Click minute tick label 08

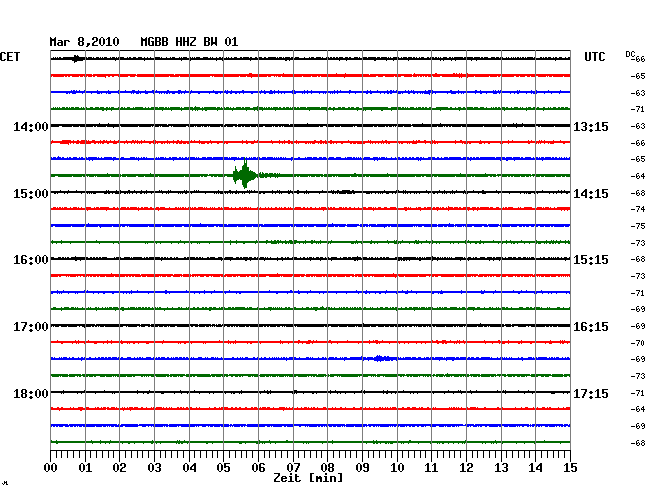[x=327, y=468]
